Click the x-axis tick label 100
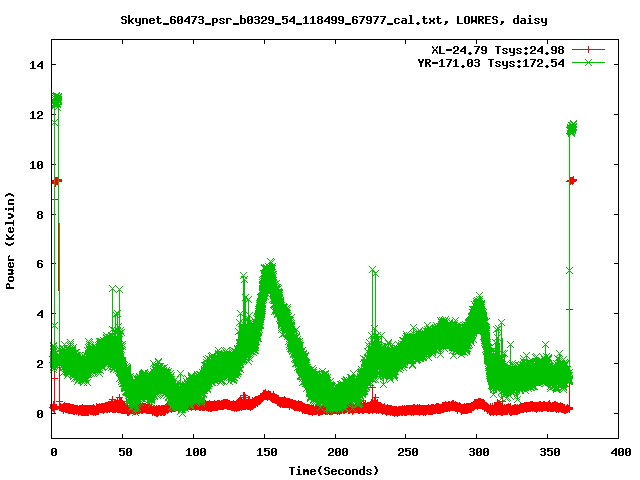The image size is (640, 480). click(196, 452)
